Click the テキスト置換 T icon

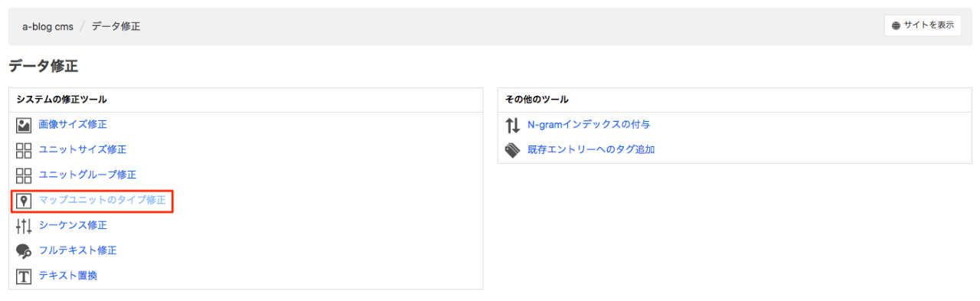pos(24,276)
